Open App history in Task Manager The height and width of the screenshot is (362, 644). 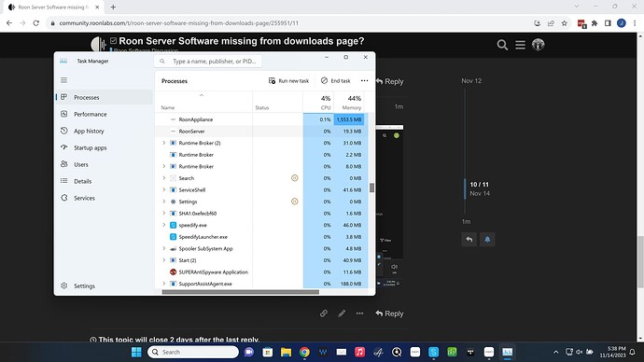coord(104,131)
